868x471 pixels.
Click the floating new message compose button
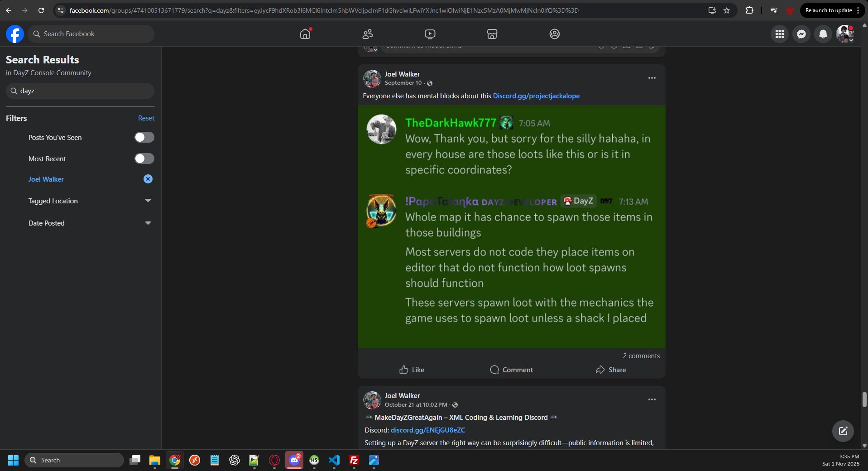843,431
